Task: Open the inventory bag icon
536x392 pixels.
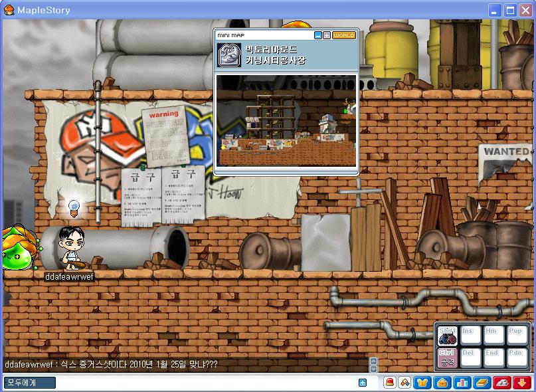Action: [442, 383]
